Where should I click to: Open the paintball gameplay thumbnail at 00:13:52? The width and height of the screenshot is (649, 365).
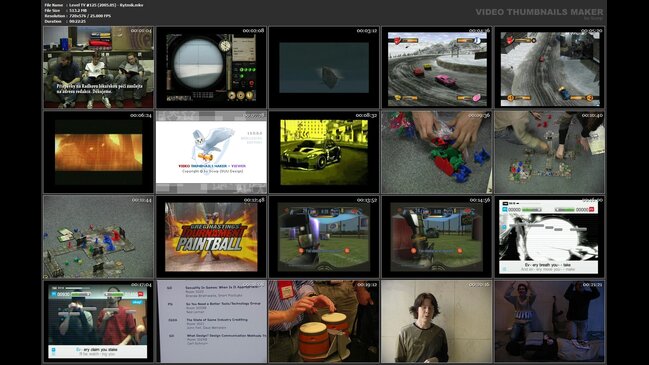pos(324,237)
